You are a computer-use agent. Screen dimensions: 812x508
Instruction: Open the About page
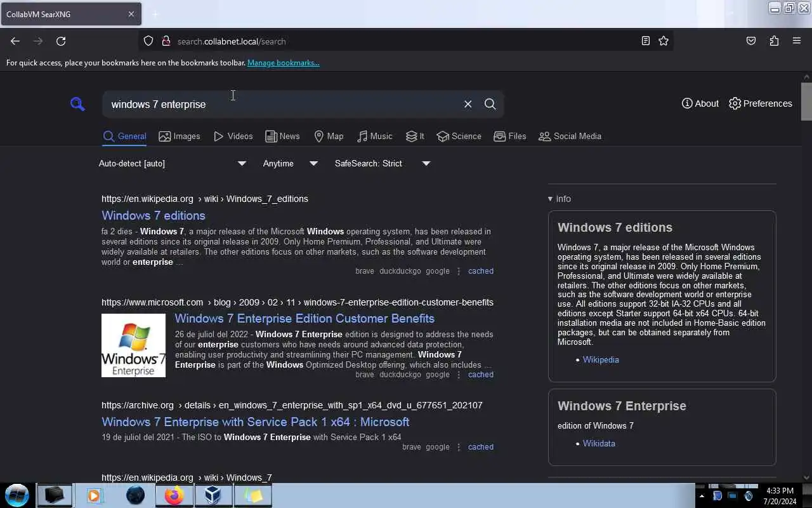pyautogui.click(x=700, y=104)
